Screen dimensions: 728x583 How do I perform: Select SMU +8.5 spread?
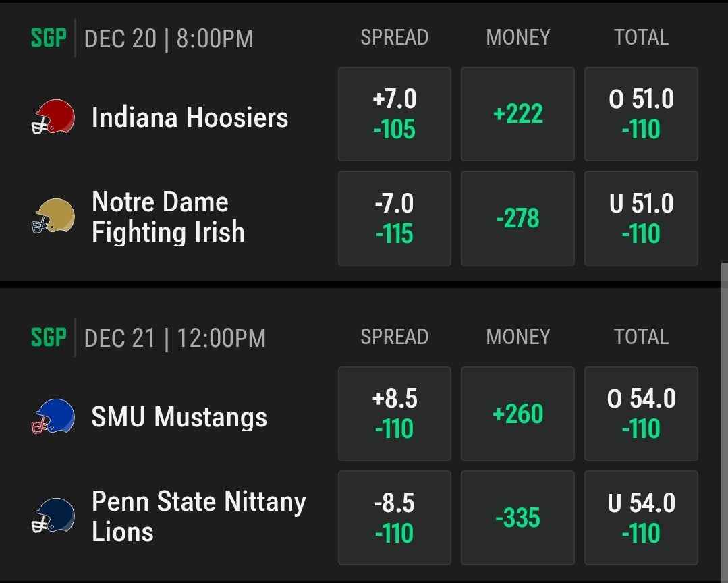click(x=395, y=414)
